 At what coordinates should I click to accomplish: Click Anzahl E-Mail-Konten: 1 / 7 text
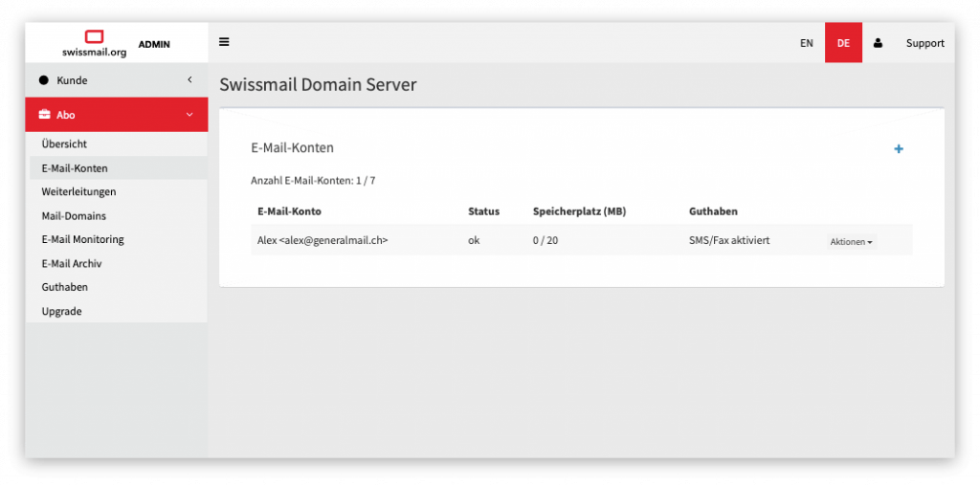[x=313, y=181]
